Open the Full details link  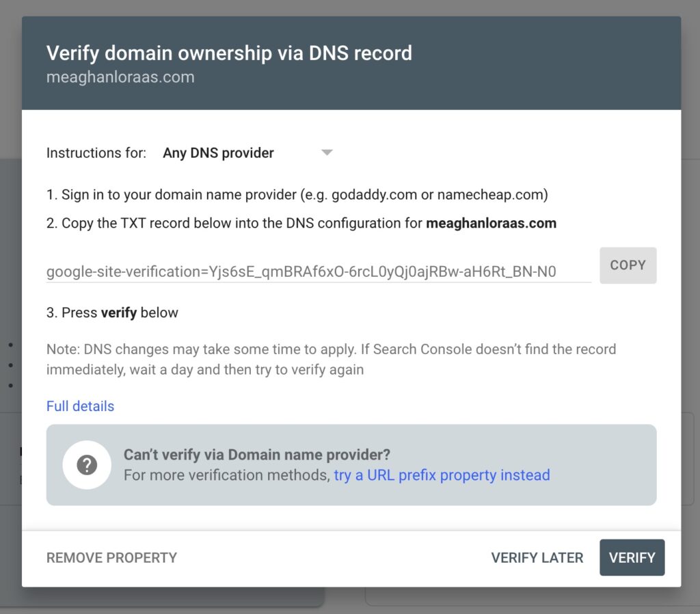click(81, 406)
